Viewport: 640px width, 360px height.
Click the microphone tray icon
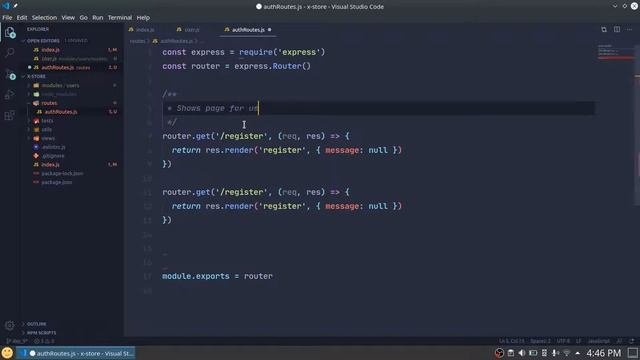pyautogui.click(x=555, y=353)
